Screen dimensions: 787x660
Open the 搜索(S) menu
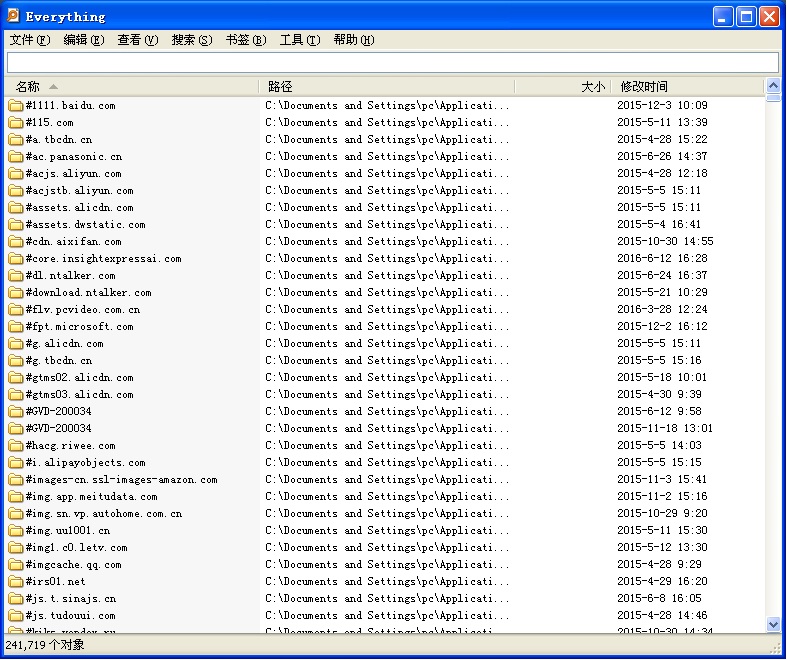[x=192, y=40]
